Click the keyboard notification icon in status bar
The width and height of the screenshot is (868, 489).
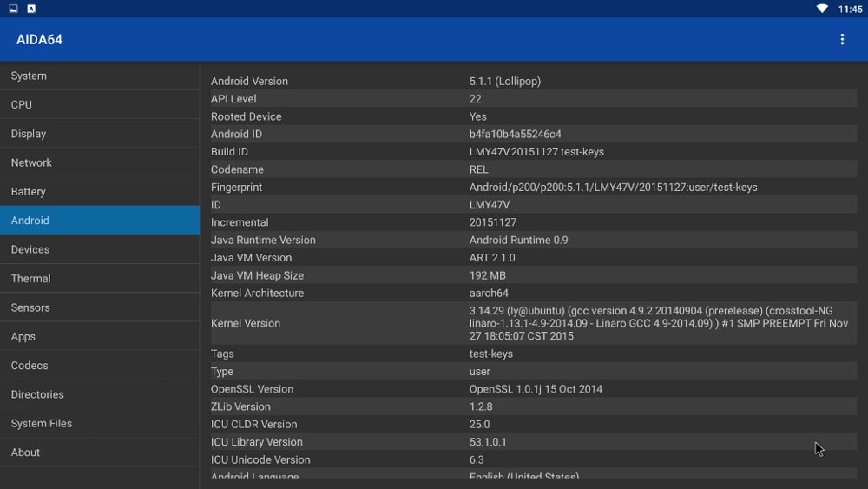click(31, 9)
